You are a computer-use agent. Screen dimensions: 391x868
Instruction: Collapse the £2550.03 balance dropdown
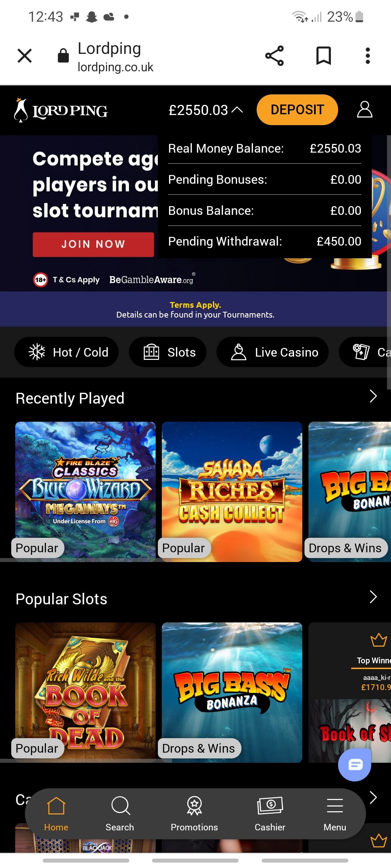point(206,110)
